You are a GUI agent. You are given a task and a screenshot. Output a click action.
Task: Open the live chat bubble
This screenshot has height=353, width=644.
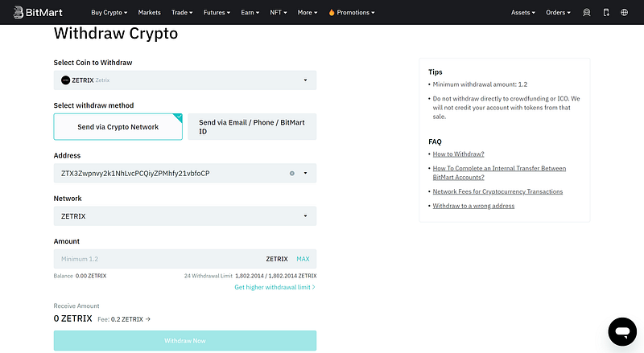coord(622,330)
